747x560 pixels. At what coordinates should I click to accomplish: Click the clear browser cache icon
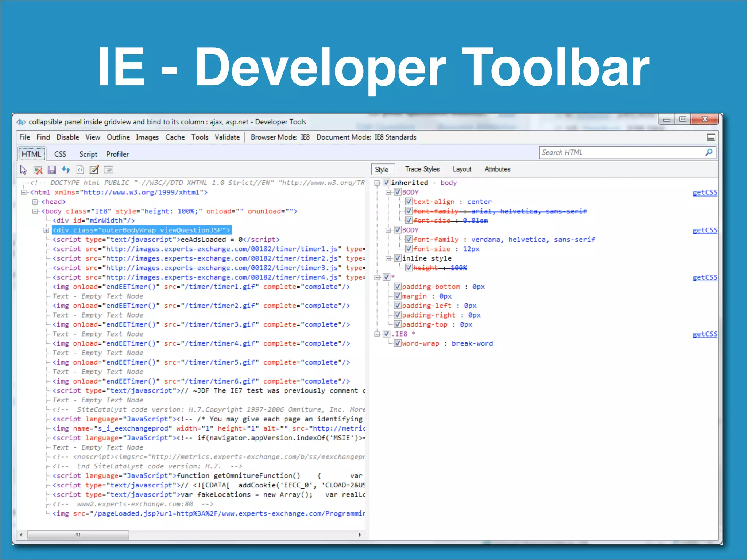coord(38,170)
